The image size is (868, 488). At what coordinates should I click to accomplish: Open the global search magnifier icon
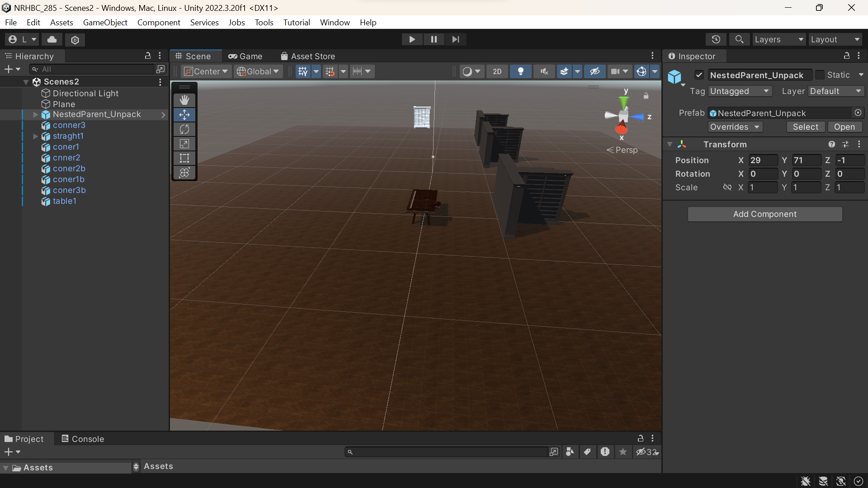(x=739, y=40)
